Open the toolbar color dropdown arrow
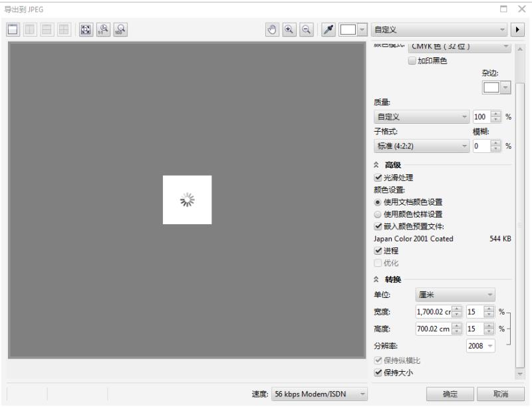The width and height of the screenshot is (532, 407). coord(362,29)
